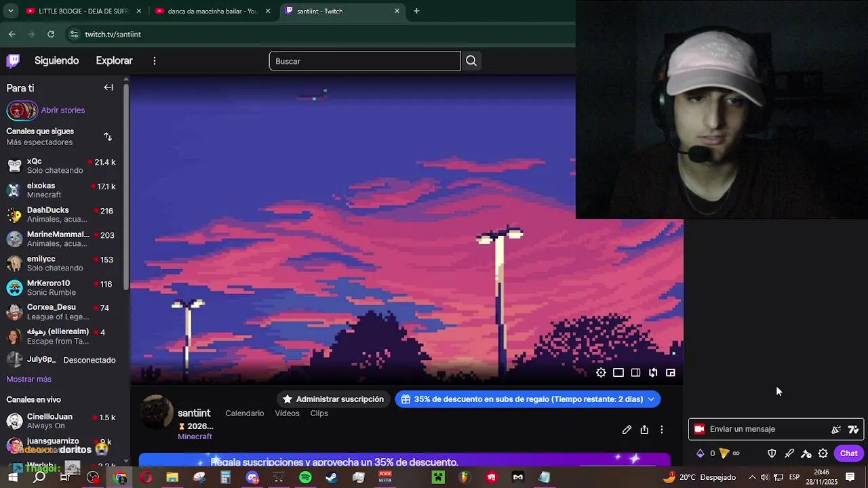Switch to the Clips tab
The image size is (868, 488).
coord(319,413)
